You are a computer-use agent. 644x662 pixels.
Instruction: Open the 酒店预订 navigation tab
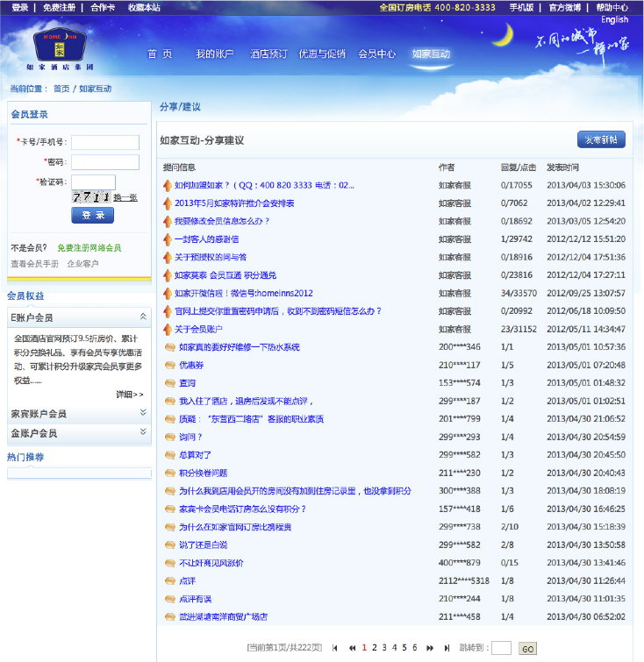(x=268, y=54)
